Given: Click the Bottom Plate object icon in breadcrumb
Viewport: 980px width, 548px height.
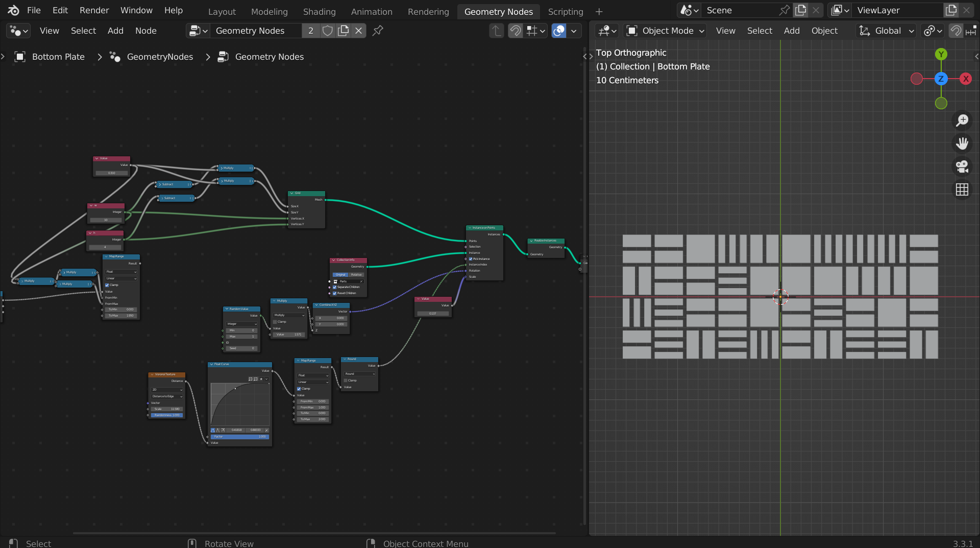Looking at the screenshot, I should pyautogui.click(x=20, y=57).
